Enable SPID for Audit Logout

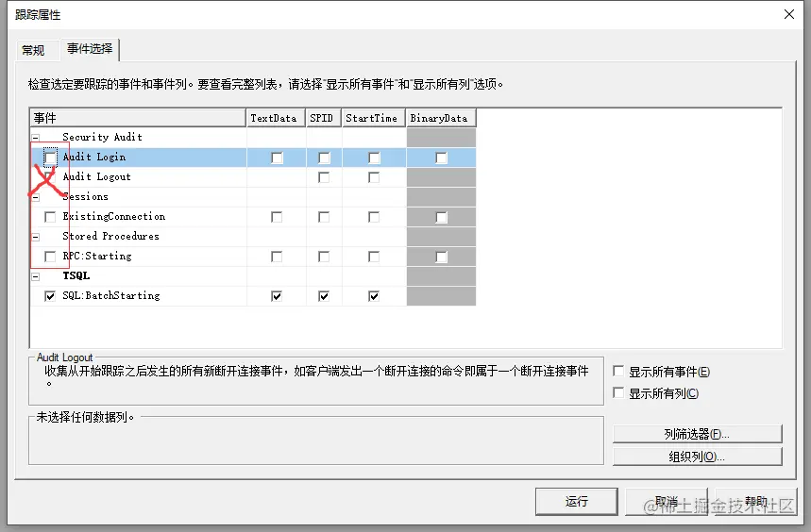(324, 177)
